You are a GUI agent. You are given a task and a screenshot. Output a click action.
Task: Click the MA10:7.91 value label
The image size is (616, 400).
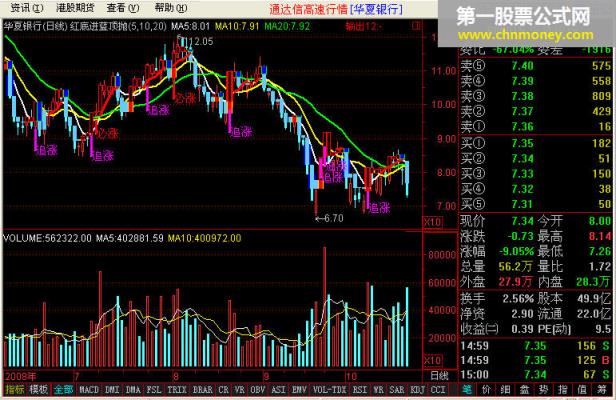[237, 26]
